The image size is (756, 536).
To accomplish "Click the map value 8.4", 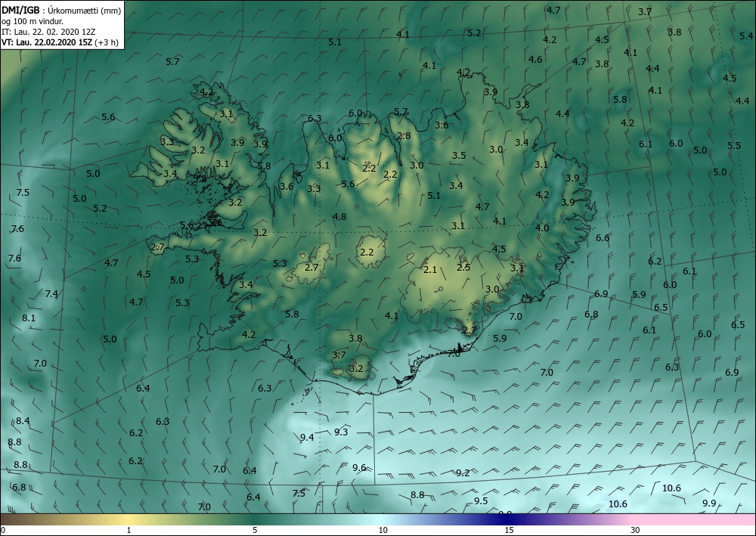I will point(23,421).
